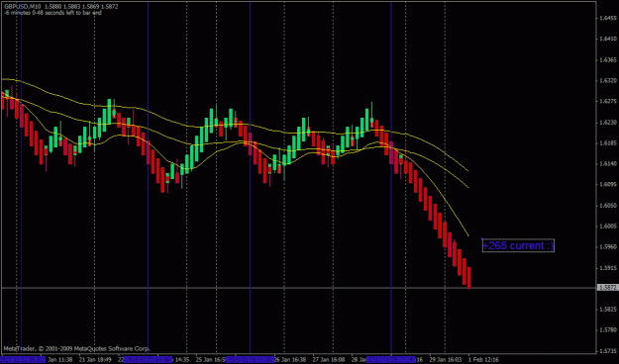Click the 1.6275 price axis label
This screenshot has width=619, height=364.
[x=607, y=101]
